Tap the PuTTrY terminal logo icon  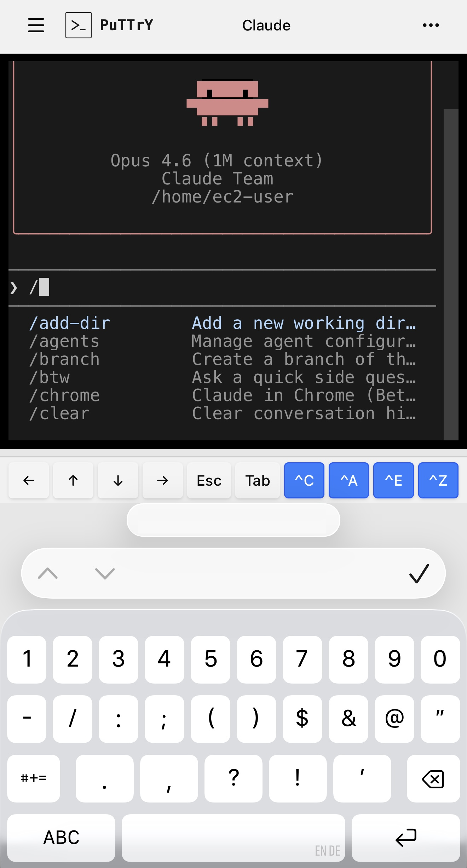click(79, 25)
